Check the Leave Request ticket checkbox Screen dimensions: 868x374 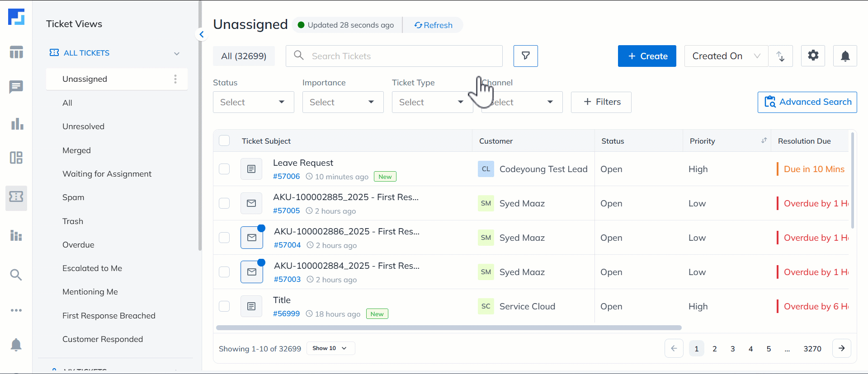(x=224, y=169)
